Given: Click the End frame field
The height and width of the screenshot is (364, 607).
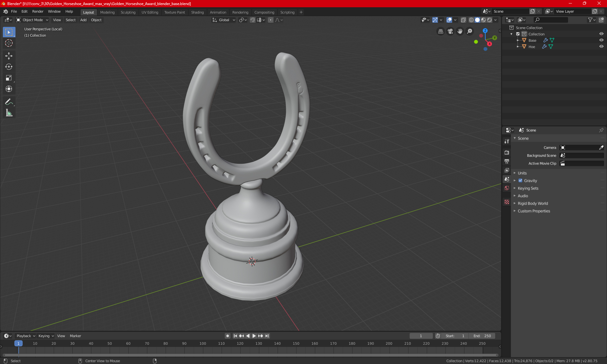Looking at the screenshot, I should 482,336.
